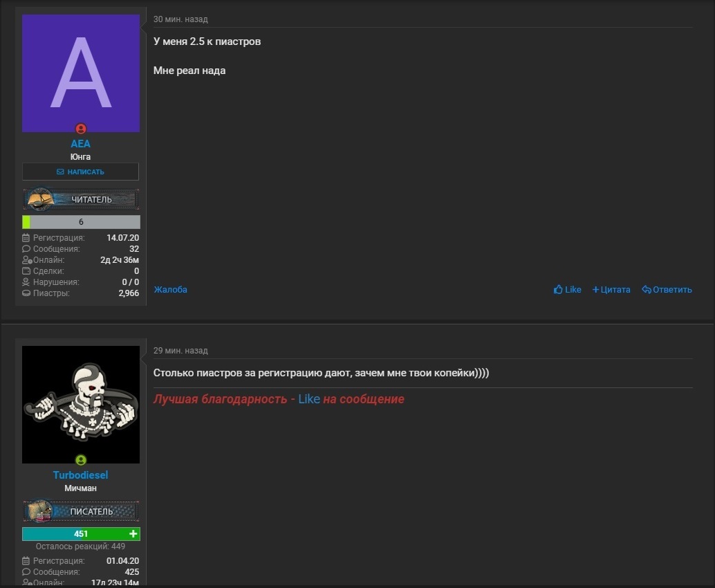Open the AEA username profile link
715x588 pixels.
(x=81, y=144)
